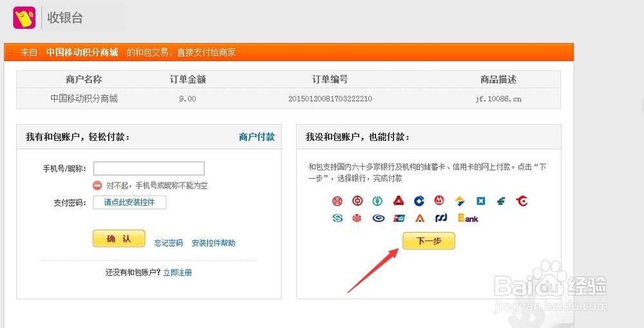The height and width of the screenshot is (328, 644).
Task: Click the blue square Industrial Bank logo
Action: tap(480, 201)
